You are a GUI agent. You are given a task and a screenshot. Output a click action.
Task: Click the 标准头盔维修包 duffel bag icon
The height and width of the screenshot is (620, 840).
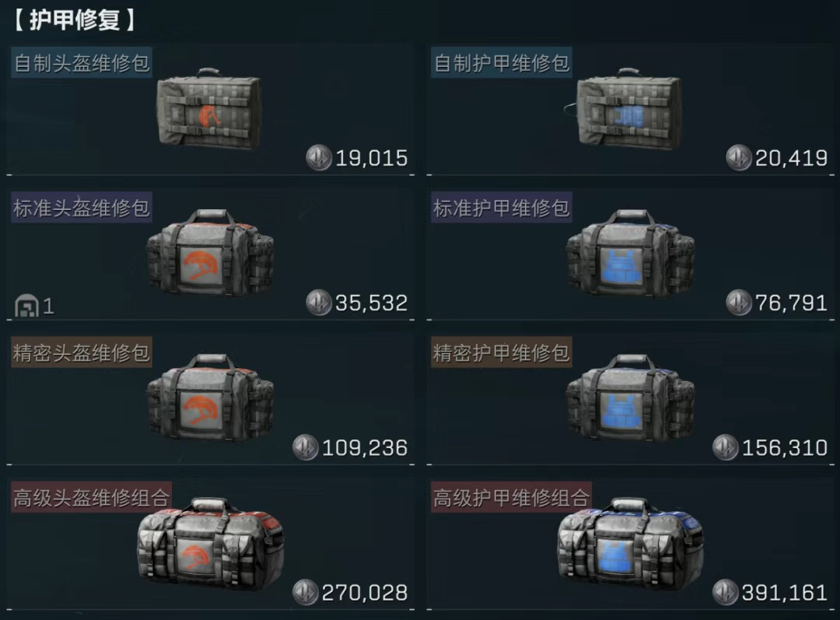[x=210, y=253]
